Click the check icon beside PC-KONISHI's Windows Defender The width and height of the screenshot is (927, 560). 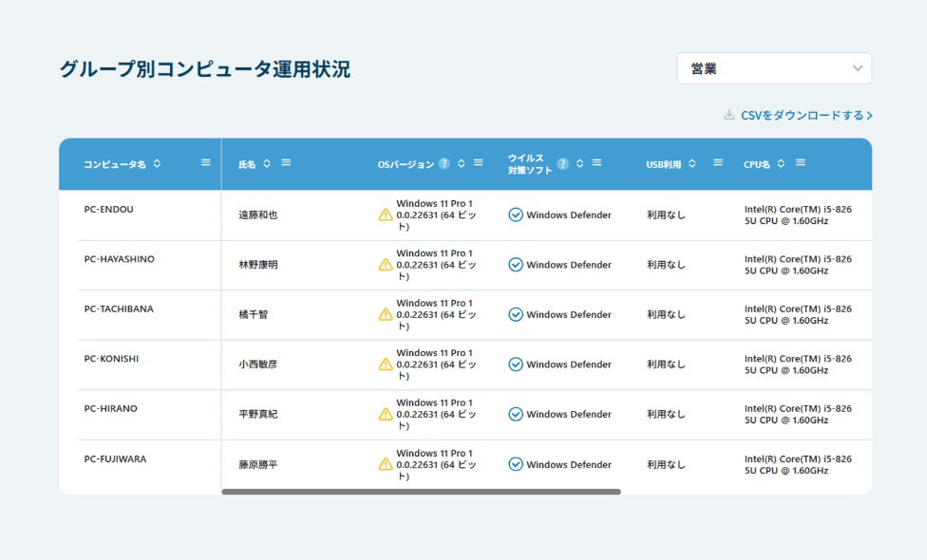[515, 364]
